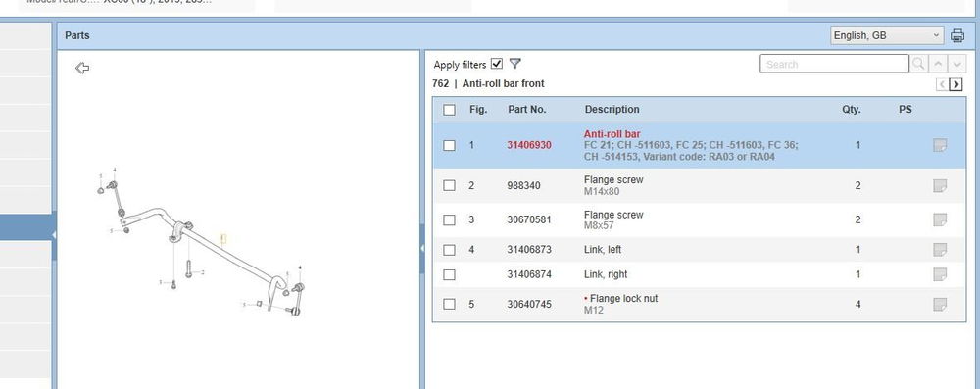
Task: Go to previous search result arrow
Action: tap(938, 64)
